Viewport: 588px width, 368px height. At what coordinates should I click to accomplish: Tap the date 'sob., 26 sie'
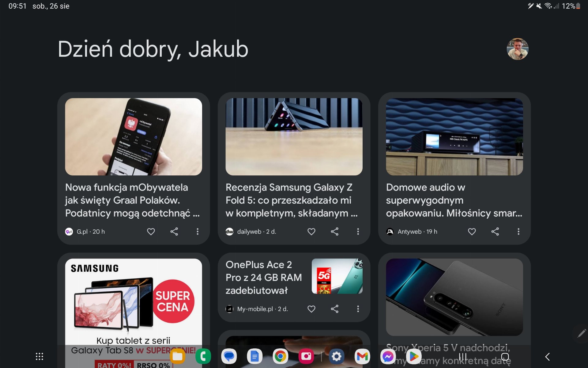51,6
